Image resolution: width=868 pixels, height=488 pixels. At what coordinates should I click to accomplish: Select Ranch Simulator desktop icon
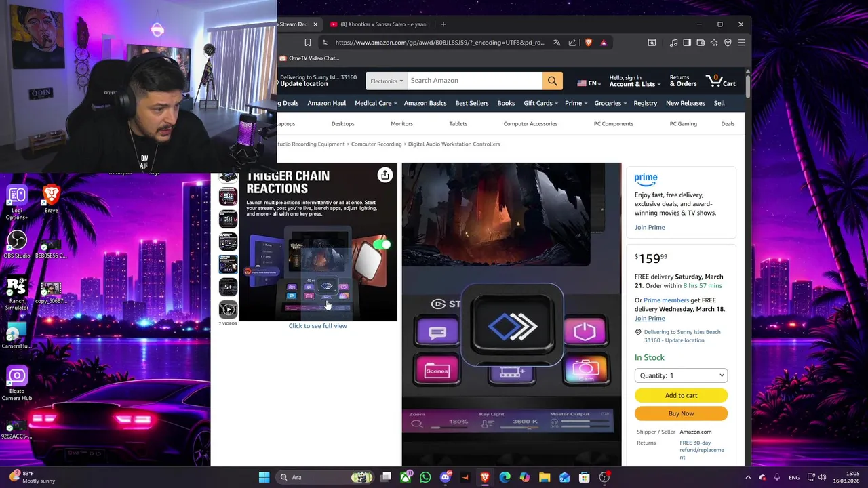tap(17, 293)
